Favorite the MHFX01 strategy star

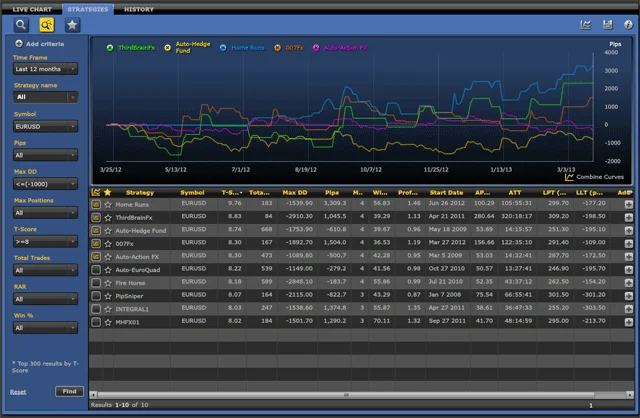point(108,322)
